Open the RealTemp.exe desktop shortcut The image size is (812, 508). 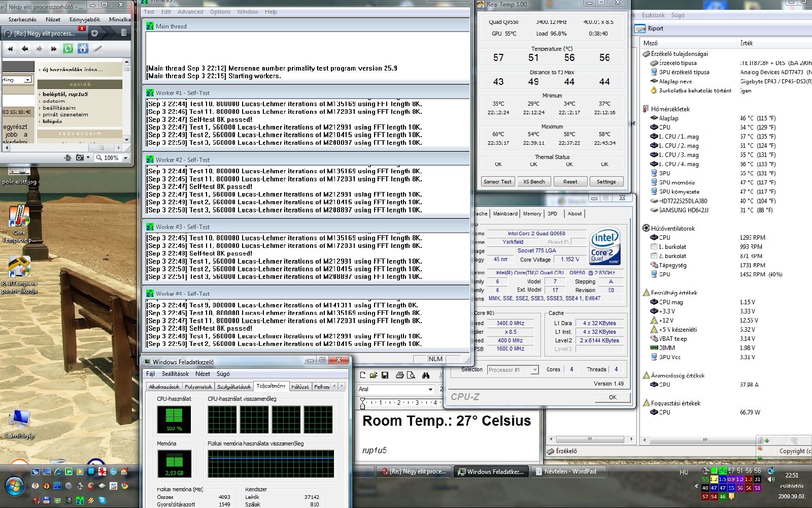point(19,274)
